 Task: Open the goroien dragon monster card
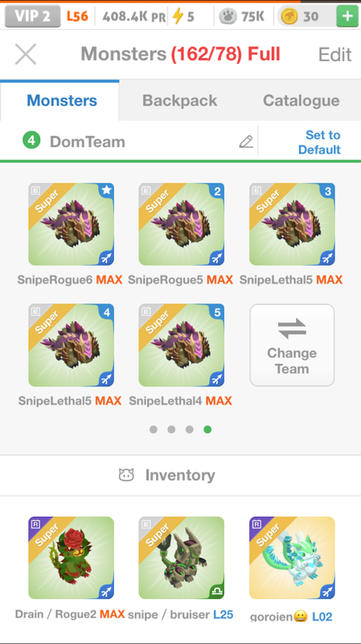[x=292, y=558]
